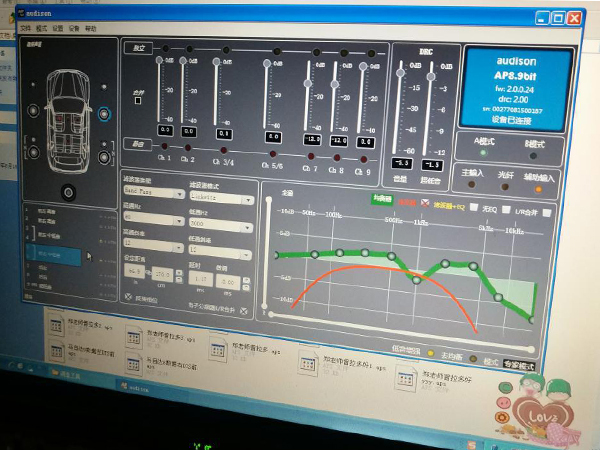
Task: Toggle solo indicator above Ch 3/4 fader
Action: [x=226, y=50]
